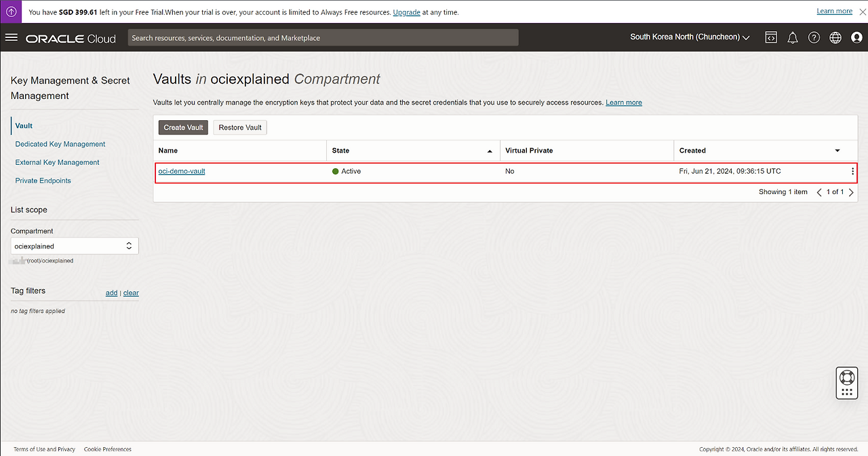868x456 pixels.
Task: Open the Compartment dropdown ociexplained
Action: (75, 246)
